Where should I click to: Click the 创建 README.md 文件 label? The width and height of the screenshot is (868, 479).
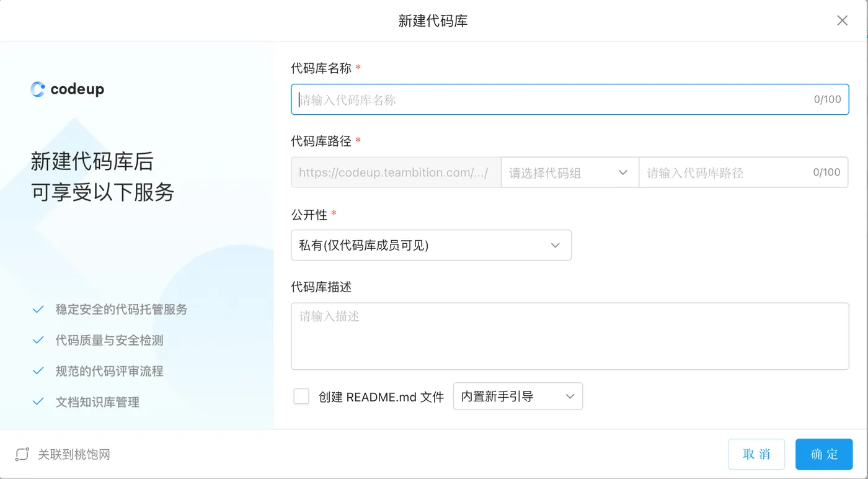[x=381, y=397]
